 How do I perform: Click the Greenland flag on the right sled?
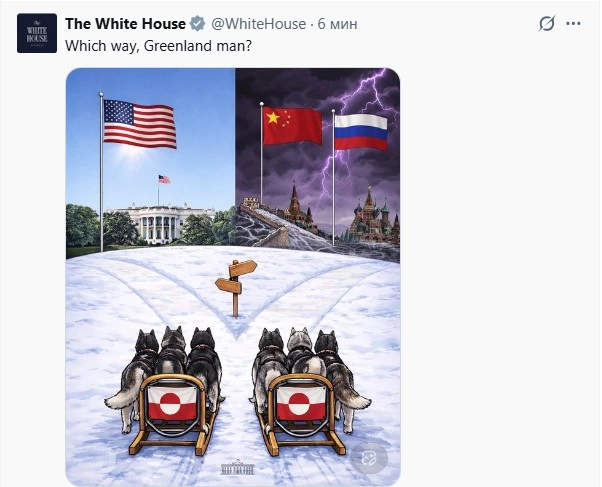[301, 403]
